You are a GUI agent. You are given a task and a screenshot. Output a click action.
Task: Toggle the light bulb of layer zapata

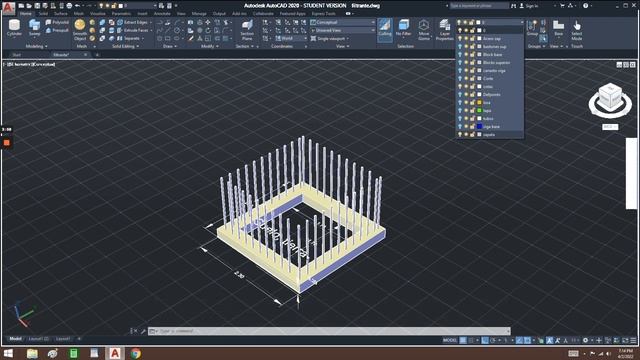[460, 134]
